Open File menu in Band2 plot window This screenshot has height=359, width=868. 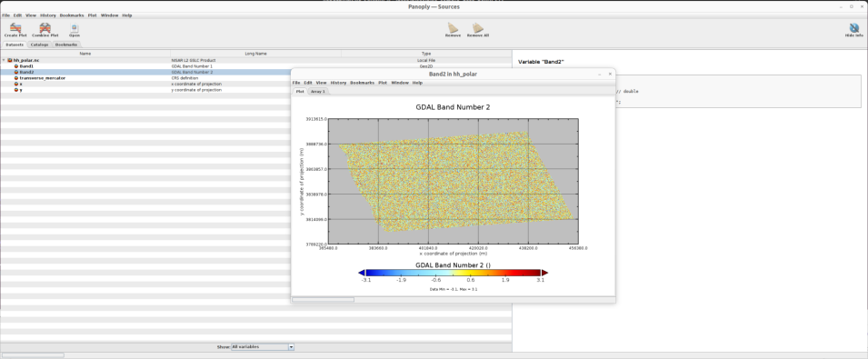[296, 83]
